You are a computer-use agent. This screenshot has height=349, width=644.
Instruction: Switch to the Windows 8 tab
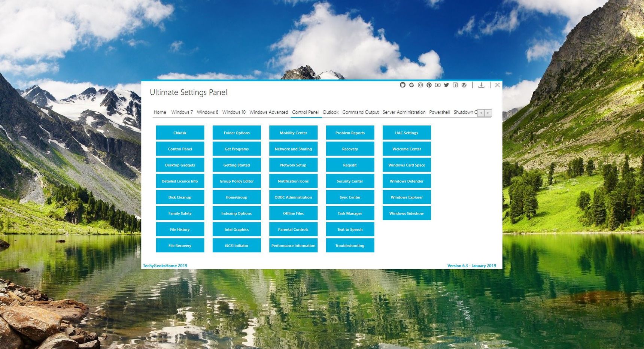(x=207, y=112)
